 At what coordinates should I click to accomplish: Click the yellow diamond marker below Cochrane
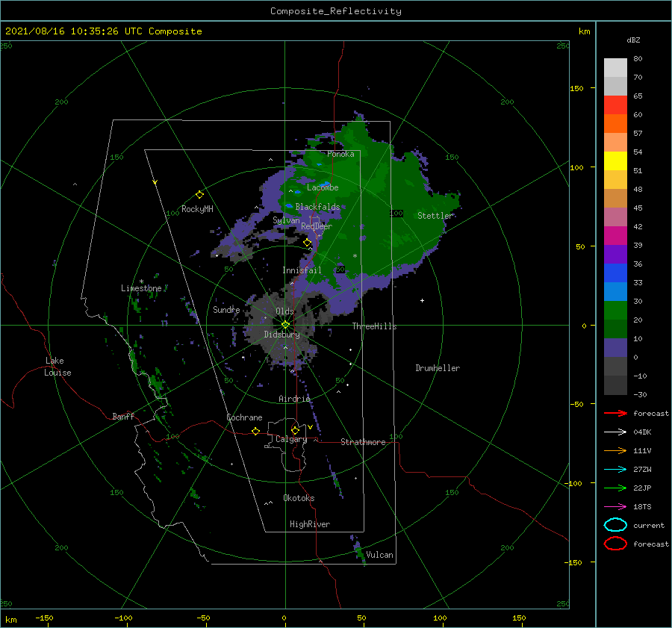tap(255, 431)
